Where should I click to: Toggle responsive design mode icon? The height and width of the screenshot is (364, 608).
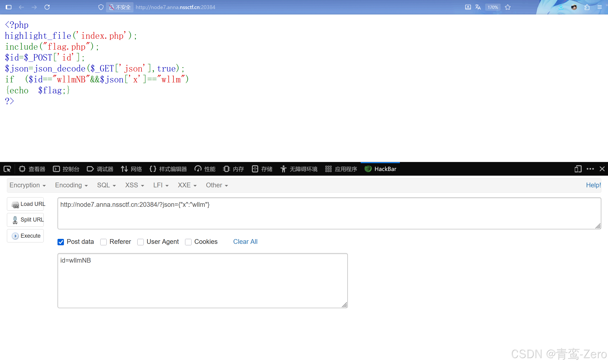click(x=578, y=169)
